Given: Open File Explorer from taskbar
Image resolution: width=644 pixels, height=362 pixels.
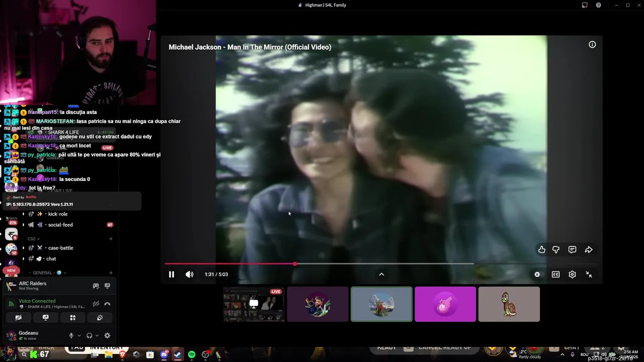Looking at the screenshot, I should pyautogui.click(x=108, y=355).
